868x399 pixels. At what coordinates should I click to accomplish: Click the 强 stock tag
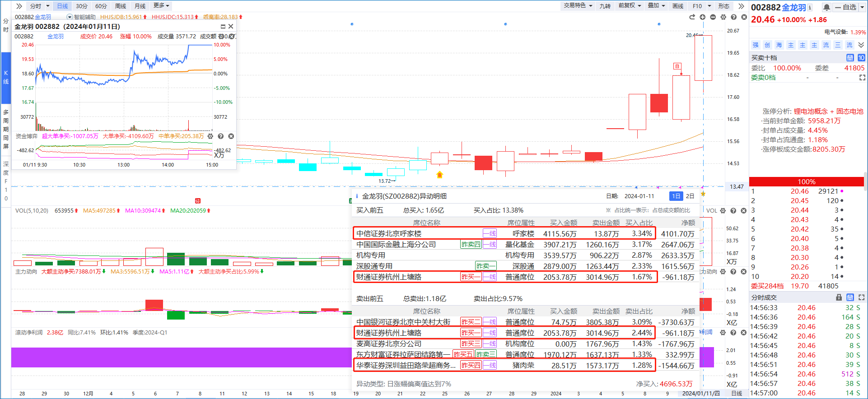756,45
